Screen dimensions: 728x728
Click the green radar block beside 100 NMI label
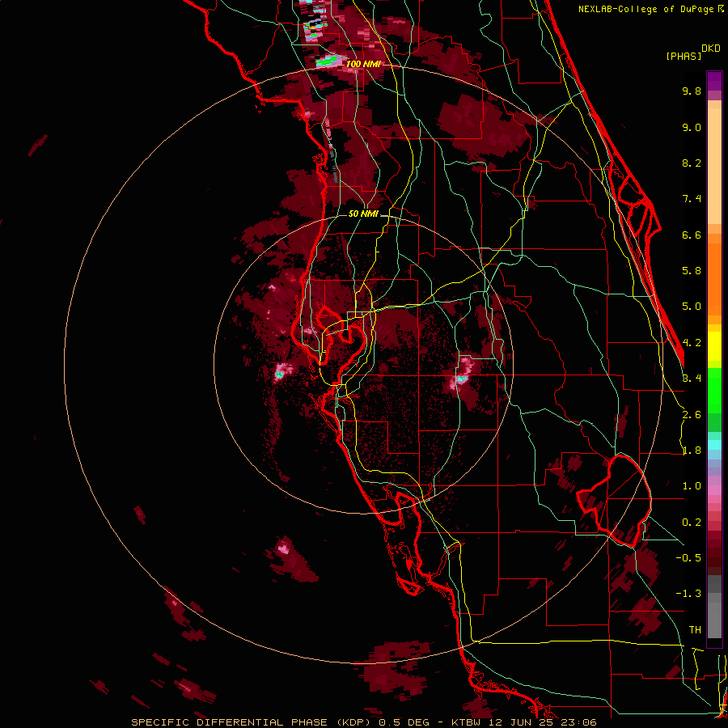(x=327, y=60)
